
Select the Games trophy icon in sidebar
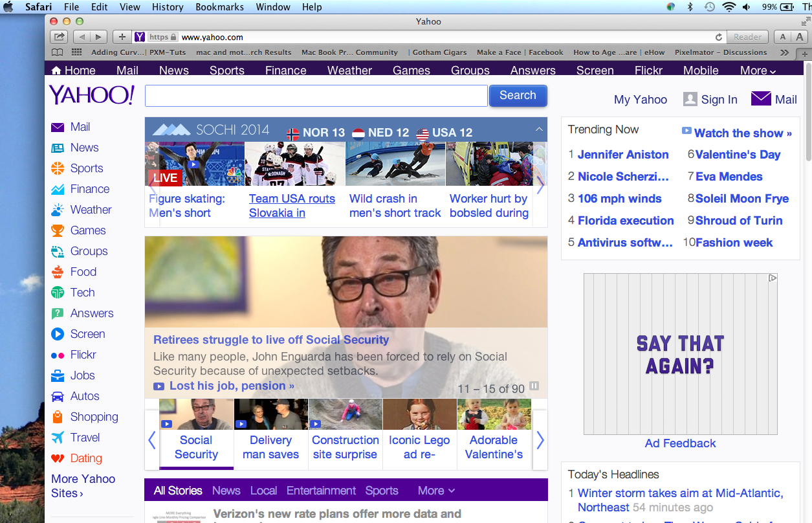[58, 230]
